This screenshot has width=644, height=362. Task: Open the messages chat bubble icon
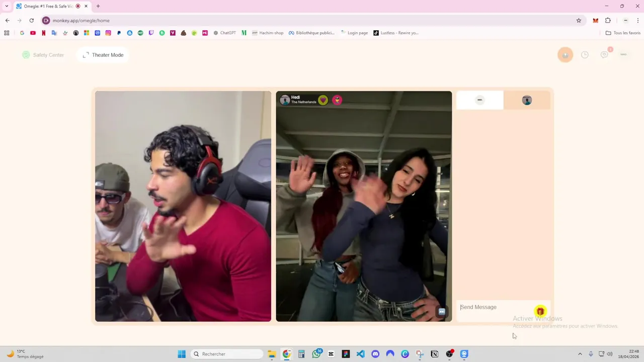click(604, 55)
